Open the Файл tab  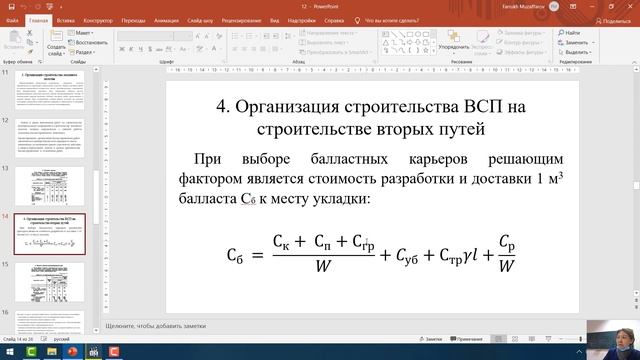[12, 20]
